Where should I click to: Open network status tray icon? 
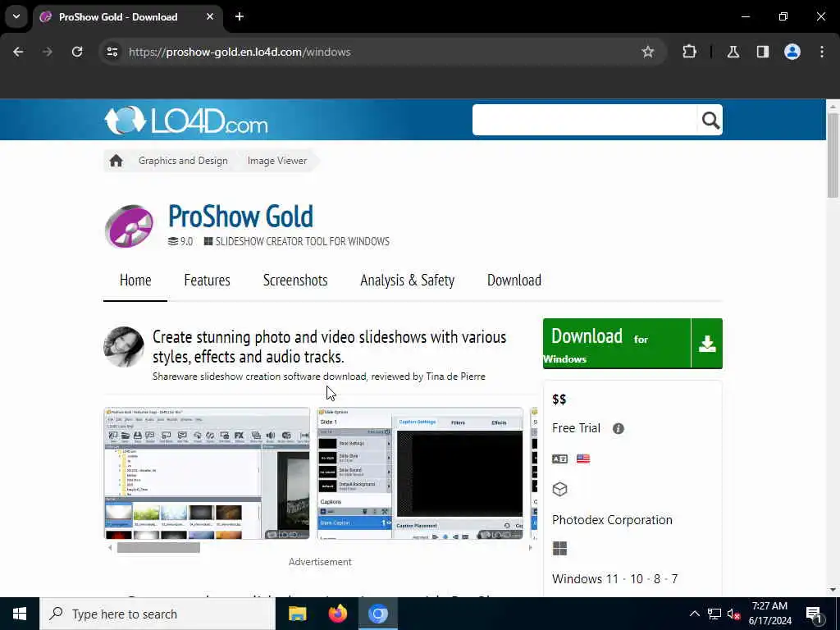coord(714,614)
